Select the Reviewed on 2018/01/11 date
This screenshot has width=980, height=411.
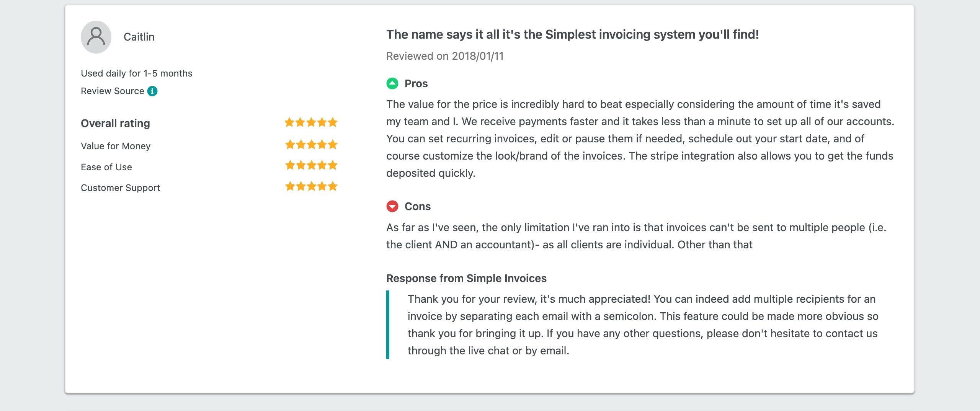click(444, 56)
